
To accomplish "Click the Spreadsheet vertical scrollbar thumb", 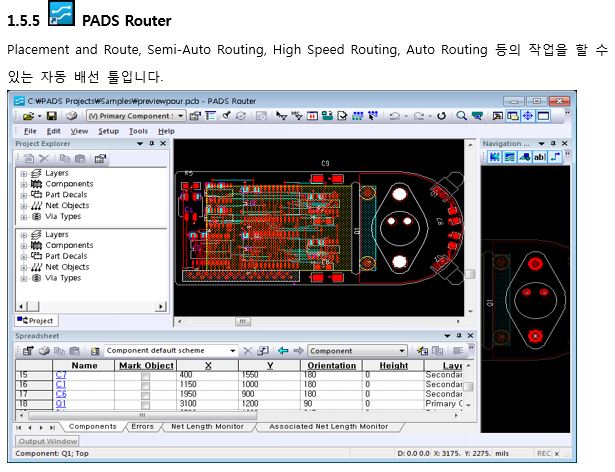I will click(x=468, y=386).
